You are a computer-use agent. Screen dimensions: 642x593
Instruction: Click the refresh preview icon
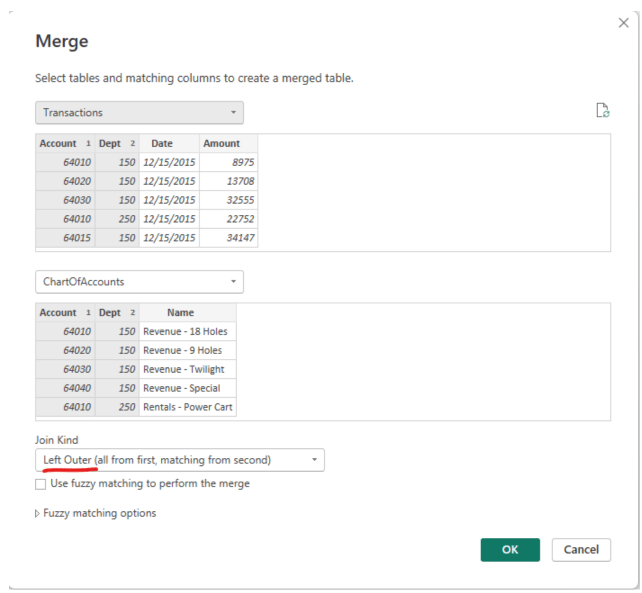point(602,111)
